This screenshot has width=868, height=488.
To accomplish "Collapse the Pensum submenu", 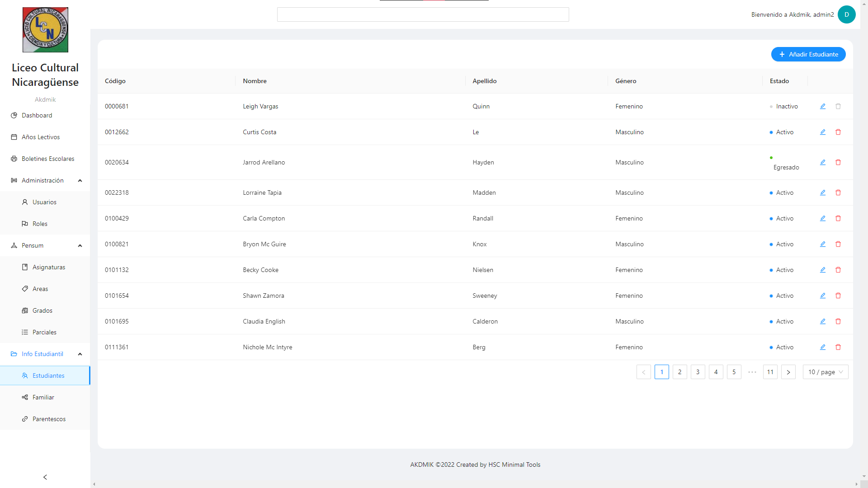I will 80,246.
